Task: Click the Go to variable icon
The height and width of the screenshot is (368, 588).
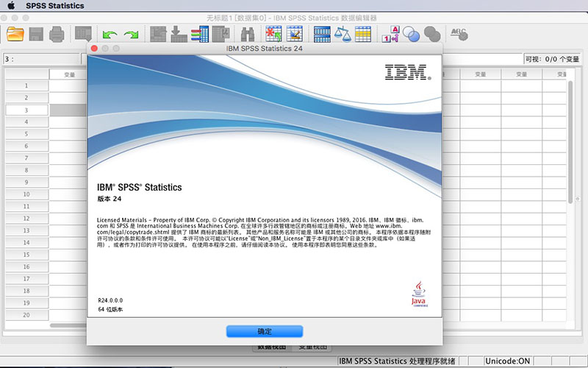Action: (x=179, y=34)
